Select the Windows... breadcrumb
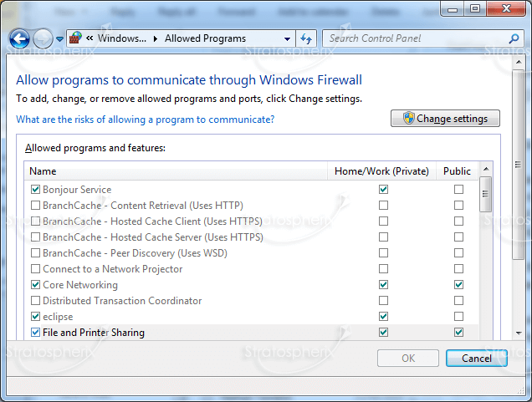Viewport: 532px width, 402px height. pyautogui.click(x=122, y=38)
